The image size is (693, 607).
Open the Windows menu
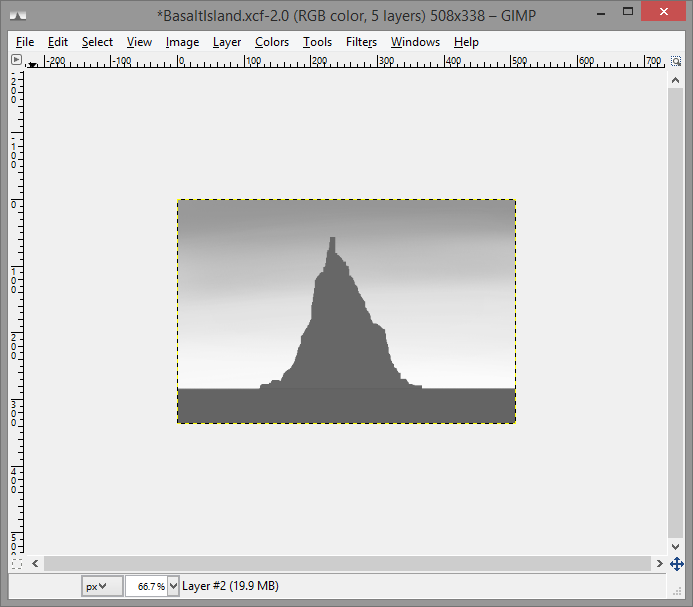click(415, 42)
